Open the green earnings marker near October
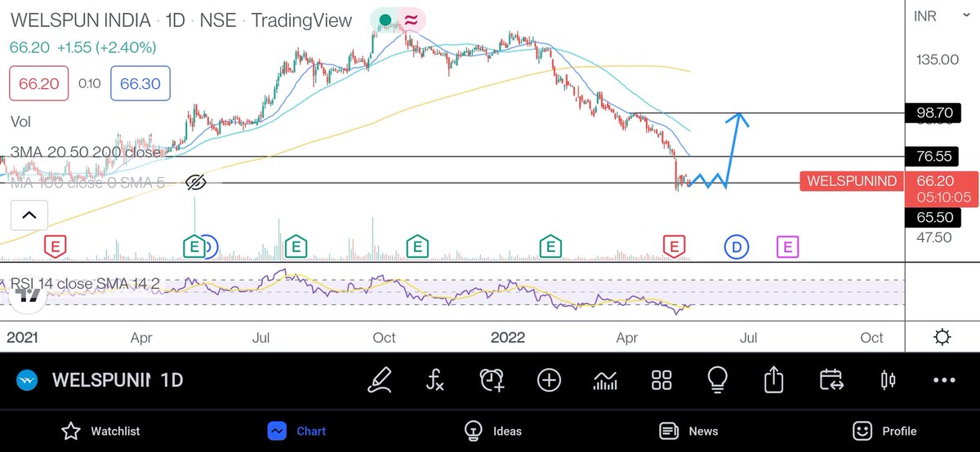 coord(417,246)
